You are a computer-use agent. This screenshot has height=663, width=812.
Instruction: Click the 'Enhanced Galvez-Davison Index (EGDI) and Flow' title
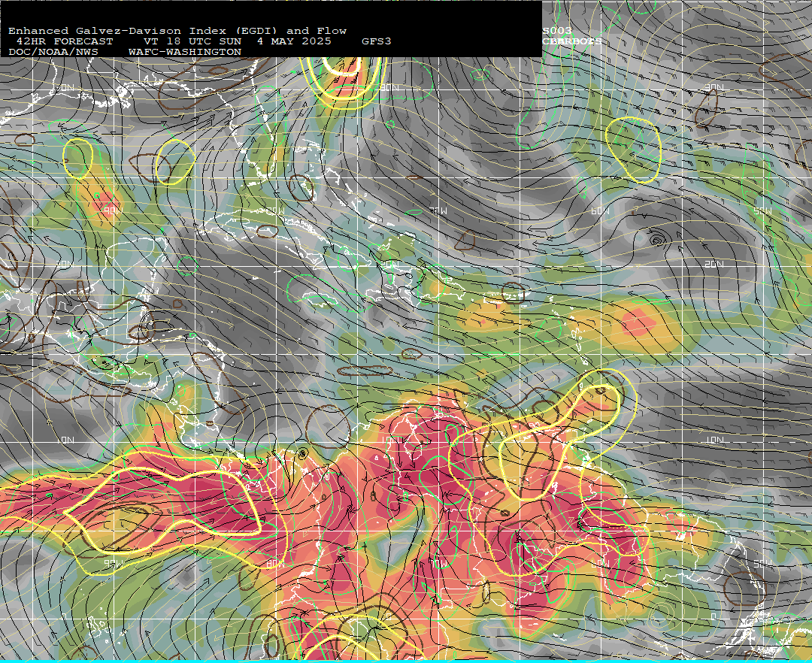pos(177,31)
